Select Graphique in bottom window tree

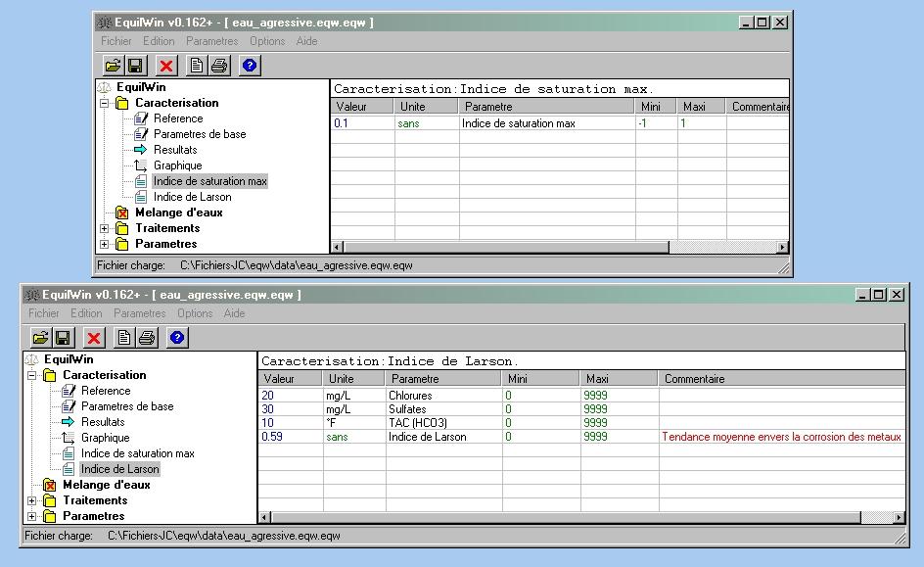(105, 438)
